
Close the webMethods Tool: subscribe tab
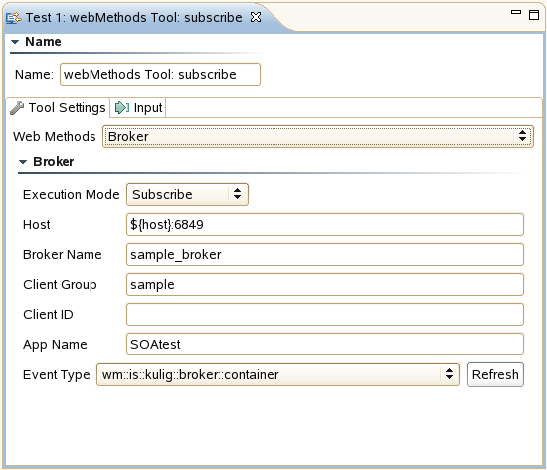(256, 17)
